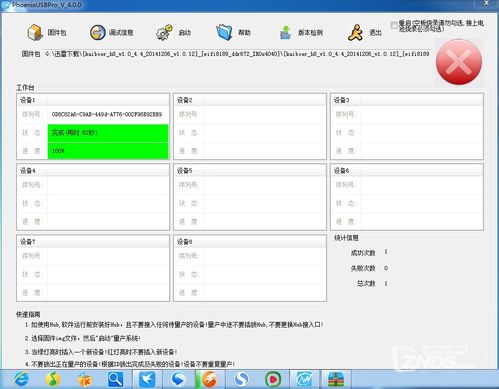This screenshot has width=499, height=389.
Task: Click the Device 5 (设备5) panel header
Action: click(250, 171)
